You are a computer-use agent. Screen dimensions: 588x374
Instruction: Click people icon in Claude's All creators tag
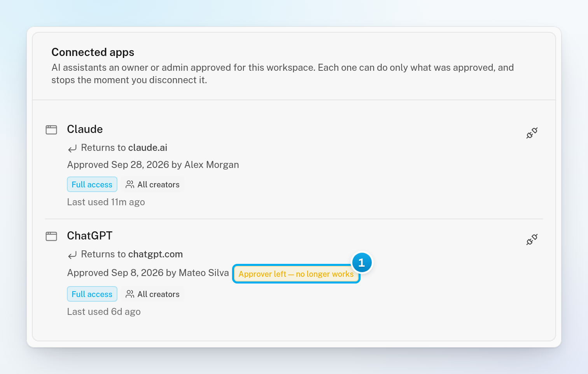[130, 185]
